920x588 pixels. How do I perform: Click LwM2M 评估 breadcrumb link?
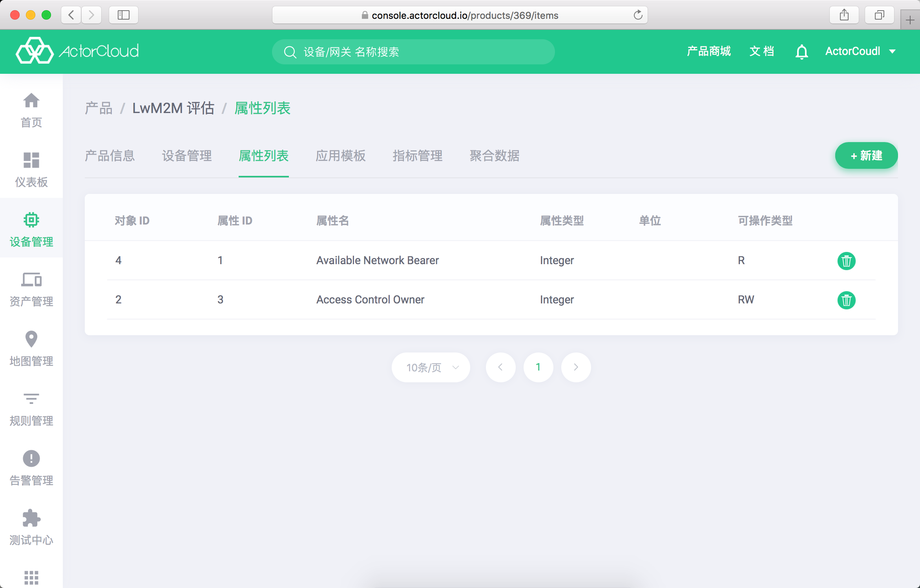(173, 108)
